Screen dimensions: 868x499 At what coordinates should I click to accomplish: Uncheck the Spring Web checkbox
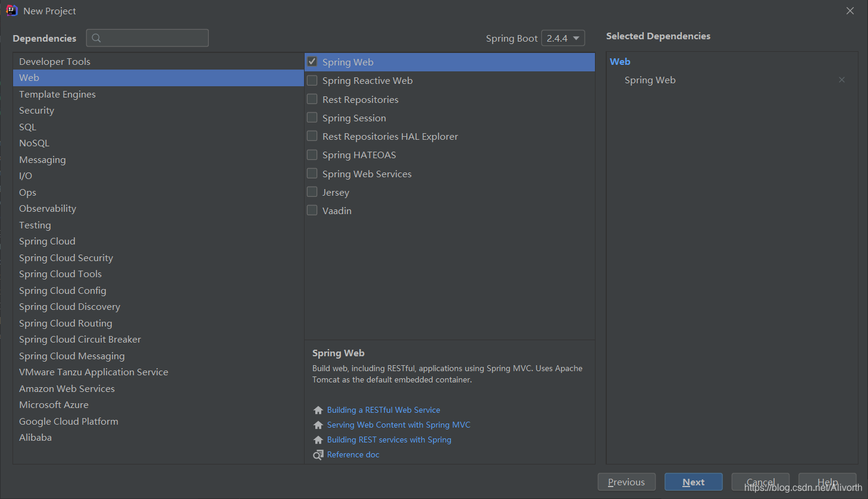(312, 61)
